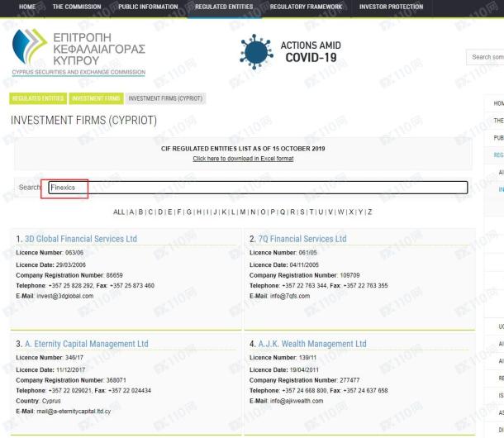Filter firms by letter D
Screen dimensions: 504x438
coord(160,212)
